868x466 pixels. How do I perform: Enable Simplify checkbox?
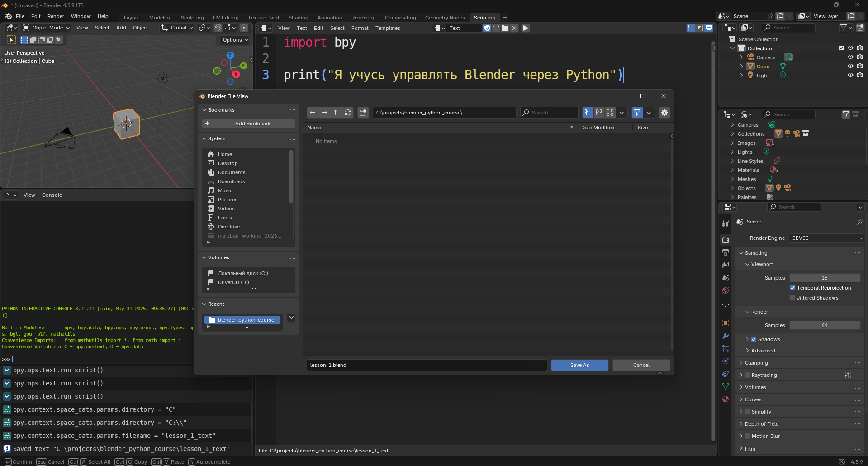tap(747, 412)
